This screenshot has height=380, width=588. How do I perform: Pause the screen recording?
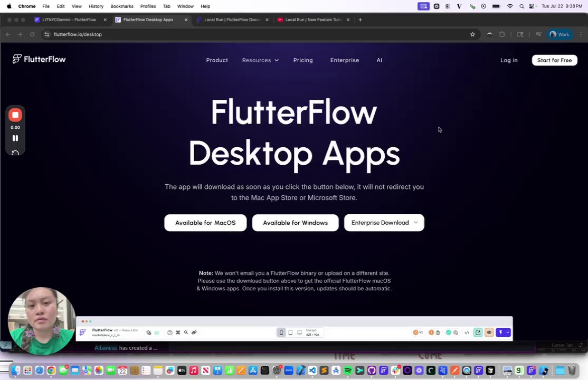click(x=15, y=138)
